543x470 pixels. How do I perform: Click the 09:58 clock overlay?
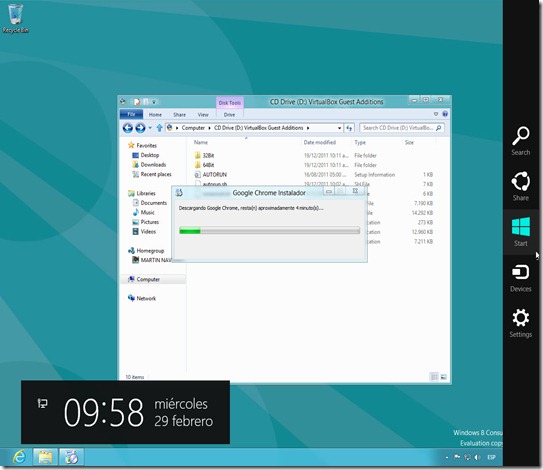pyautogui.click(x=104, y=412)
